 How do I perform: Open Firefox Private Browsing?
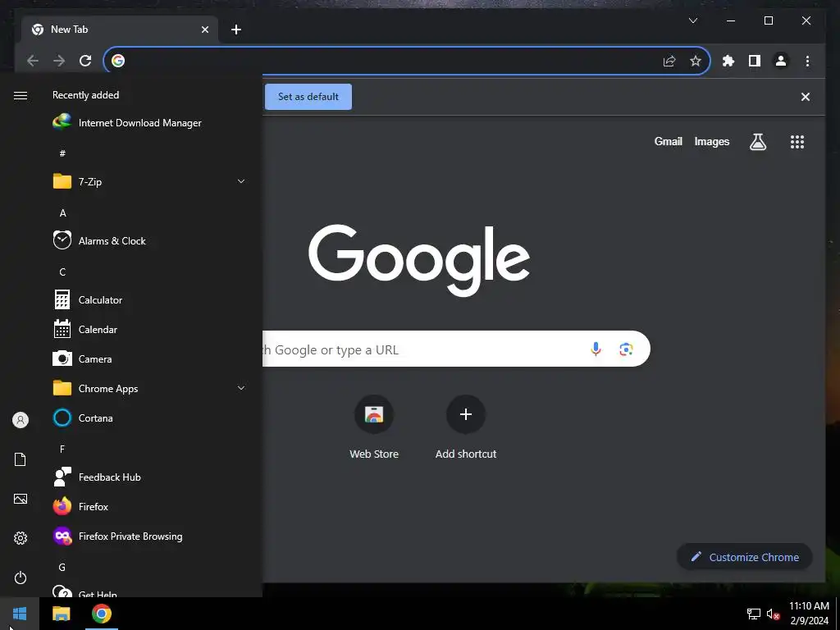[x=150, y=536]
